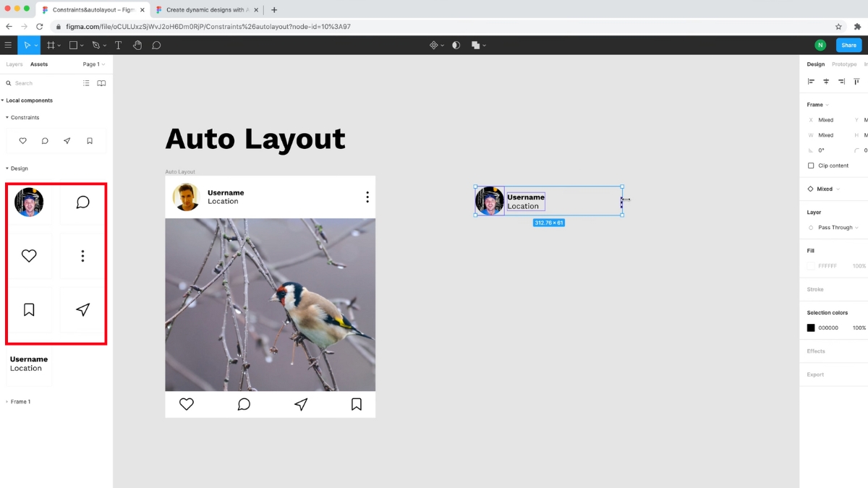Select the Comment tool
Screen dimensions: 868x488
156,45
